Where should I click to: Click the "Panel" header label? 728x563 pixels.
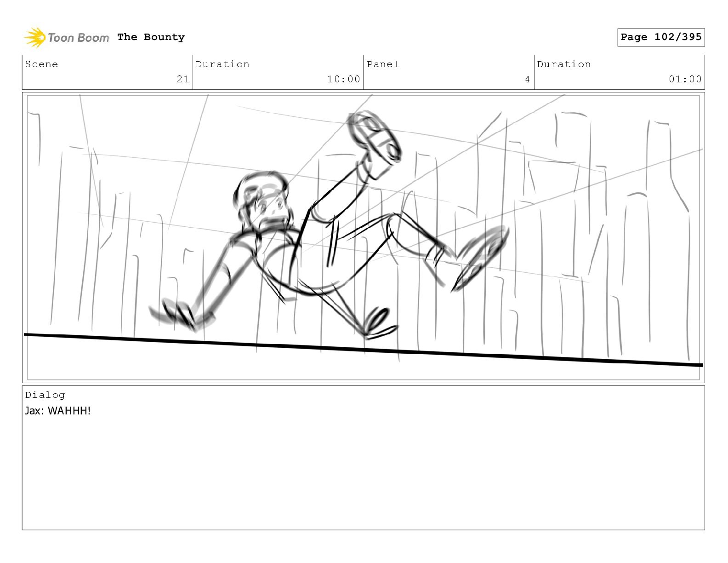tap(383, 64)
